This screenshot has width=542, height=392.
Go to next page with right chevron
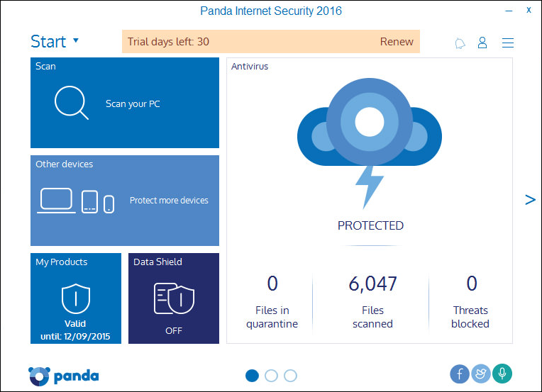pyautogui.click(x=530, y=200)
